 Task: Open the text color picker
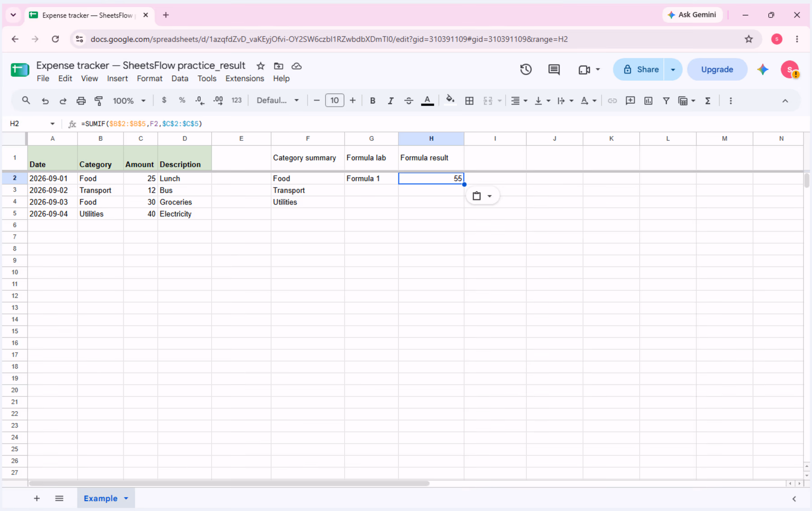pyautogui.click(x=427, y=101)
